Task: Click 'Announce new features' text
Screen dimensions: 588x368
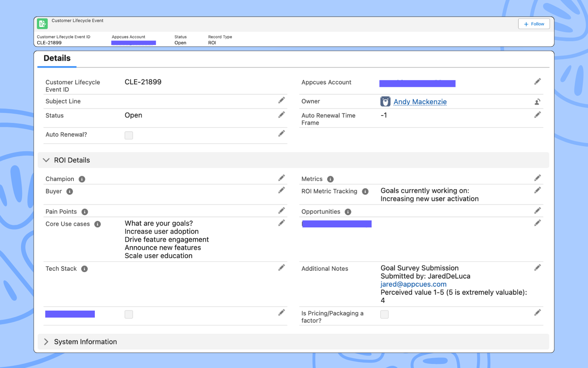Action: coord(163,248)
